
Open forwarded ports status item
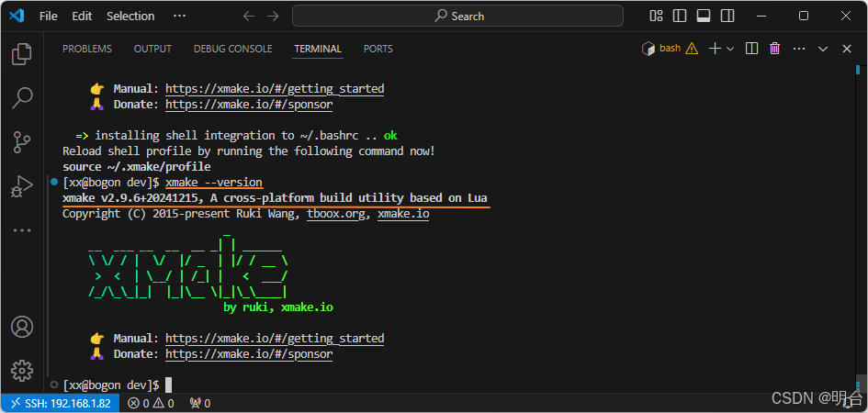[x=200, y=403]
